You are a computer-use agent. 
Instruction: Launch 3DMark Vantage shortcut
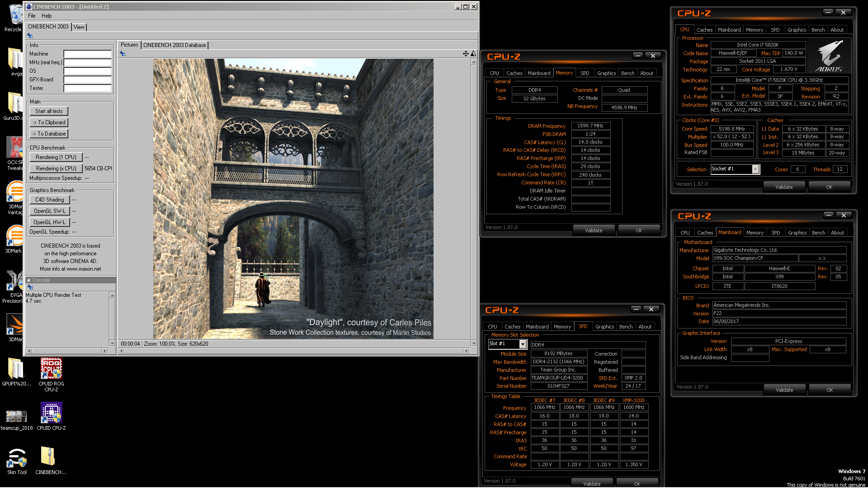click(x=14, y=197)
